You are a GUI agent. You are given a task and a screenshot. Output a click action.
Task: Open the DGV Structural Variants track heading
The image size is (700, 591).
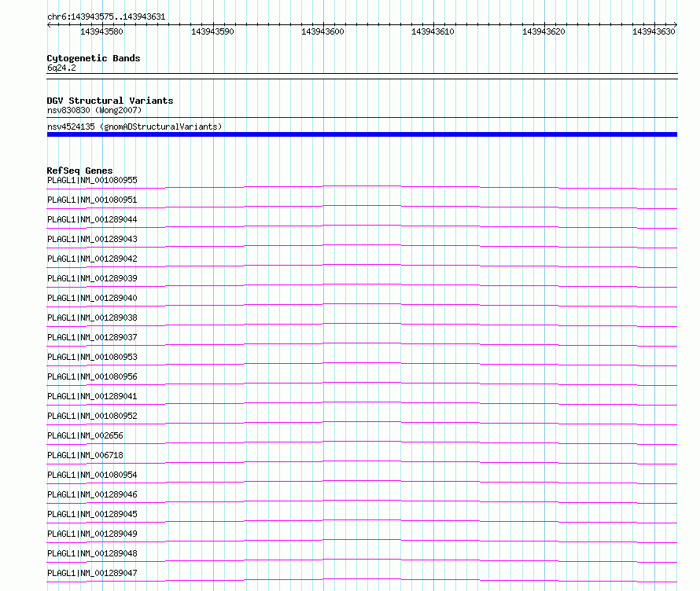click(x=110, y=101)
